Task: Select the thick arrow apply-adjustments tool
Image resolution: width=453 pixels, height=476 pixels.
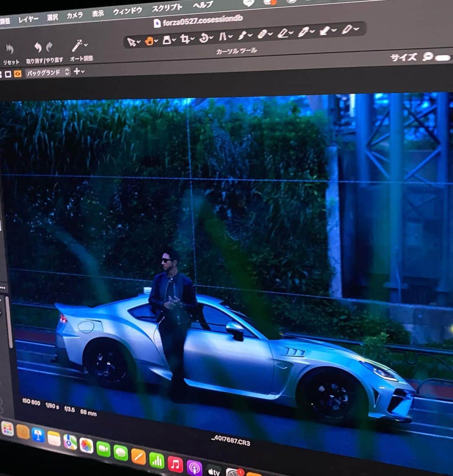Action: (x=325, y=31)
